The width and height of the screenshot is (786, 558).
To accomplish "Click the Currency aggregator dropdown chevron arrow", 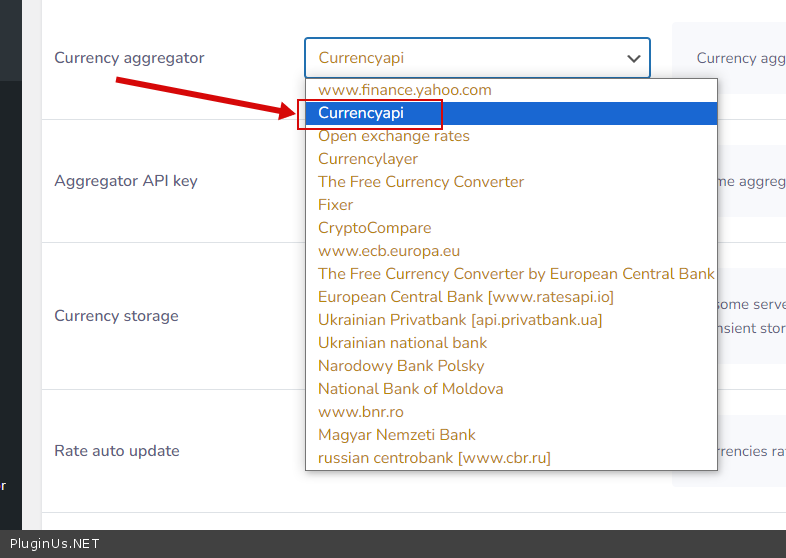I will coord(634,59).
